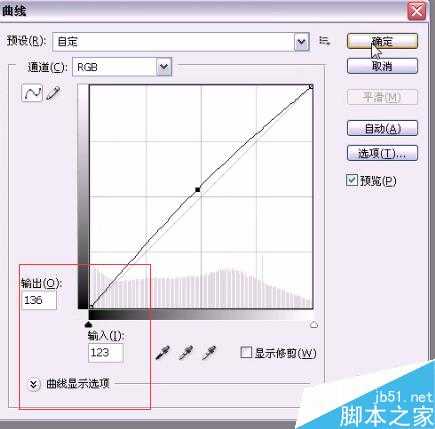The height and width of the screenshot is (429, 435).
Task: Open the 通道 RGB channel dropdown
Action: click(122, 67)
